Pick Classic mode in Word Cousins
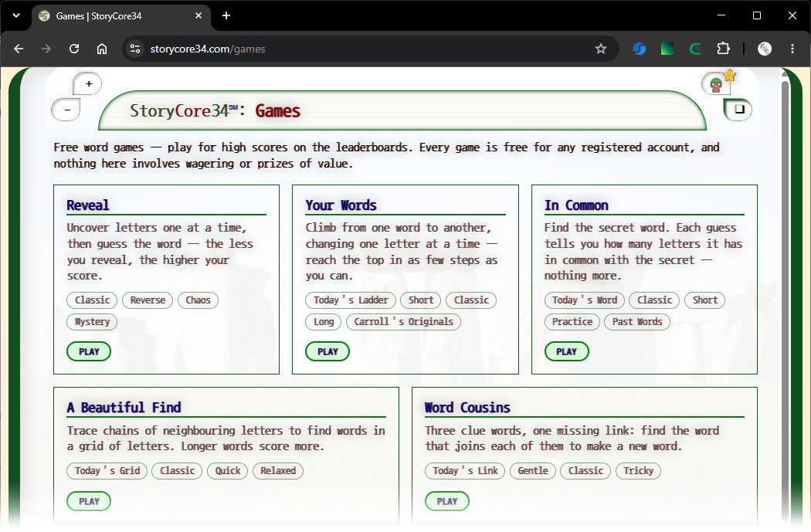 click(x=585, y=470)
